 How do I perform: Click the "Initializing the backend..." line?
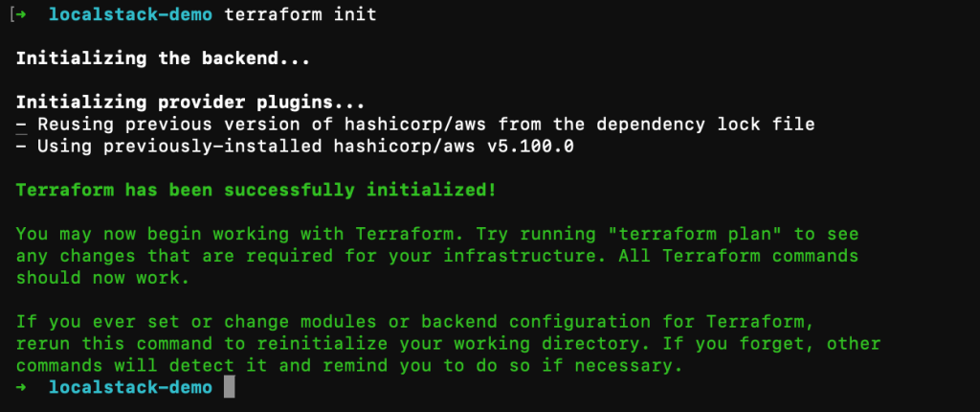click(148, 57)
